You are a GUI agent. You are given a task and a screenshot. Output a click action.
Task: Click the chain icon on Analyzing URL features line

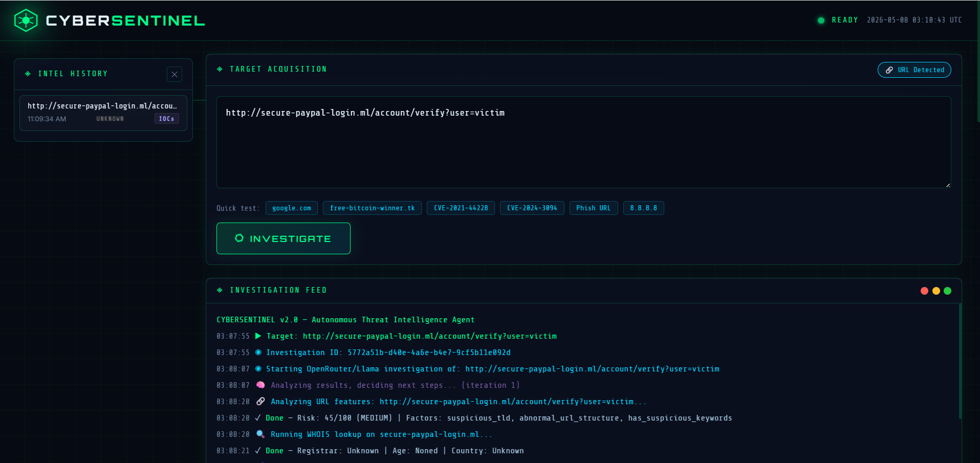[x=260, y=402]
